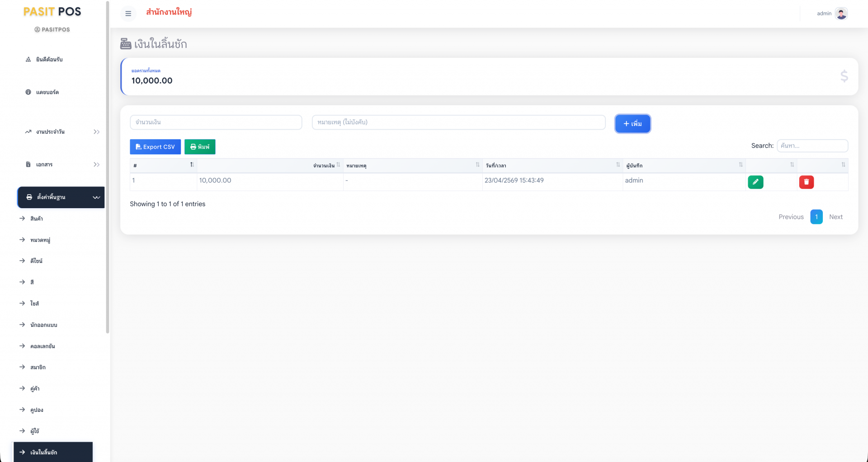The image size is (868, 462).
Task: Click the hamburger menu icon
Action: pos(128,14)
